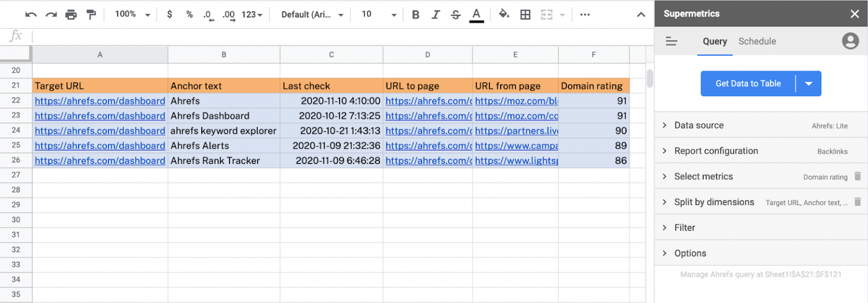The width and height of the screenshot is (868, 303).
Task: Click the undo arrow icon
Action: 31,15
